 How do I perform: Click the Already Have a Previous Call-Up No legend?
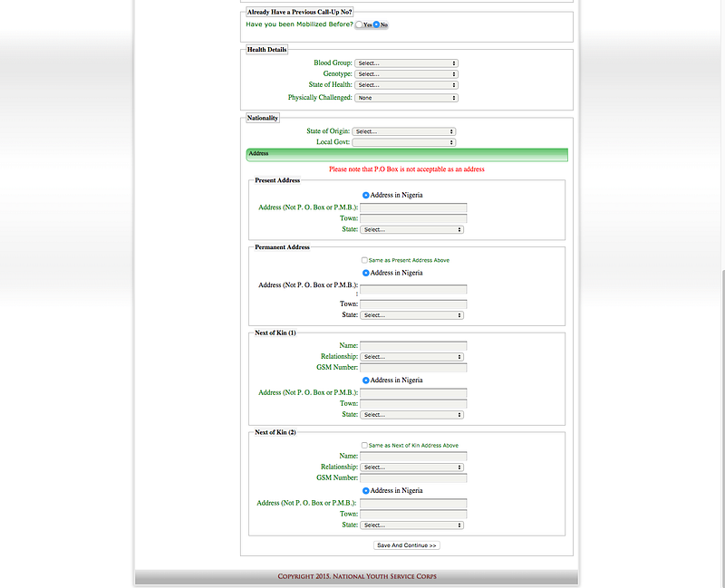(x=300, y=12)
